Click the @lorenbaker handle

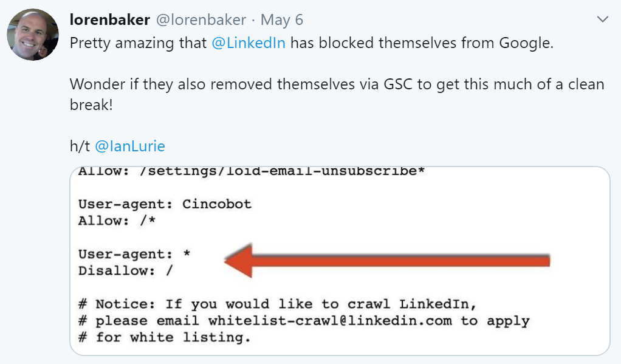(201, 20)
